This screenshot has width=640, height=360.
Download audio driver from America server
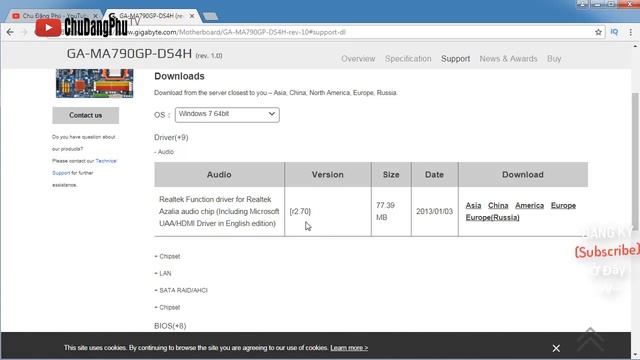529,205
